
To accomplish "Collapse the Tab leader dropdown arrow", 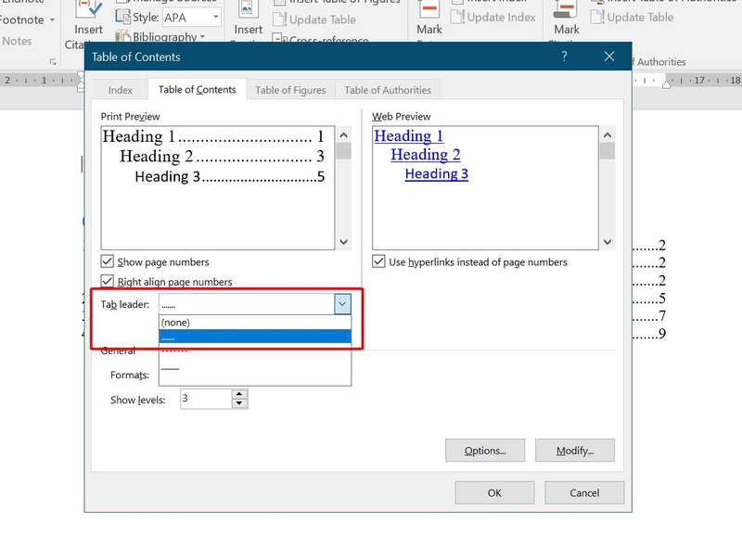I will [342, 304].
